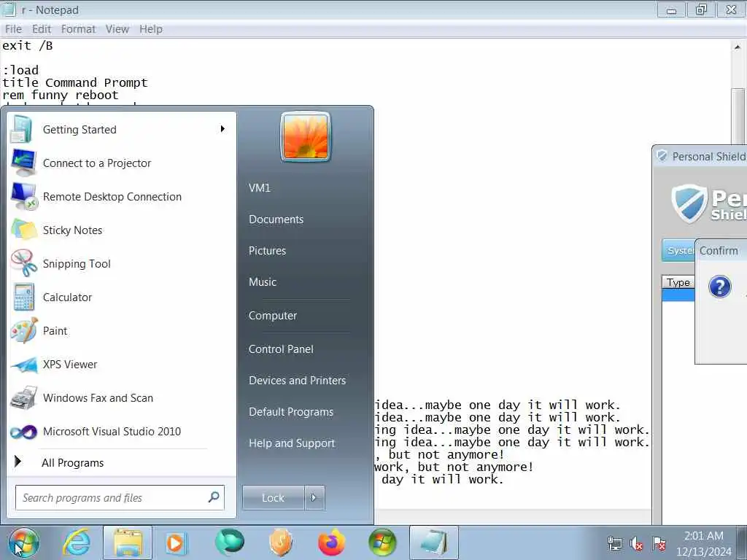Open Default Programs
The image size is (747, 560).
pos(291,412)
